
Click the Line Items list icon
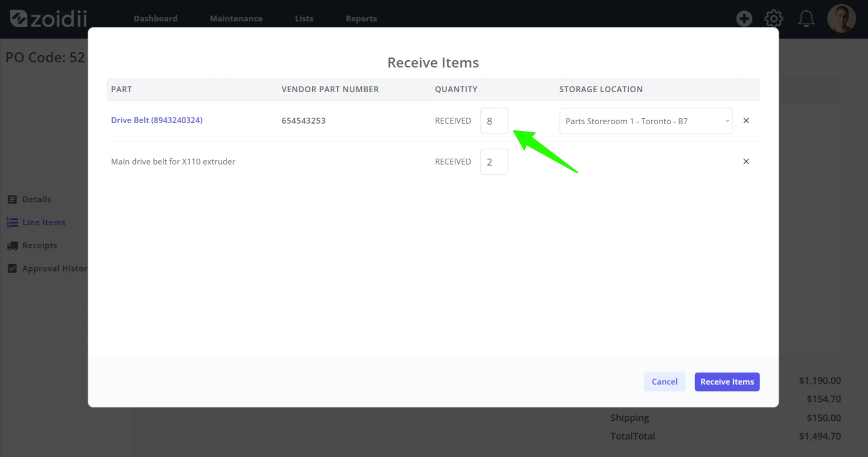(12, 223)
